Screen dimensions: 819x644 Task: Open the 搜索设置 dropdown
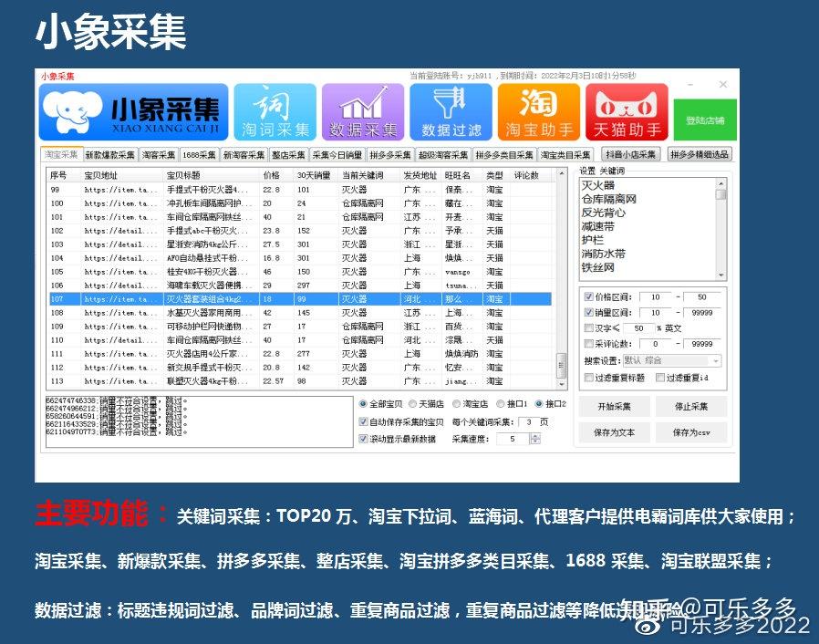click(672, 360)
